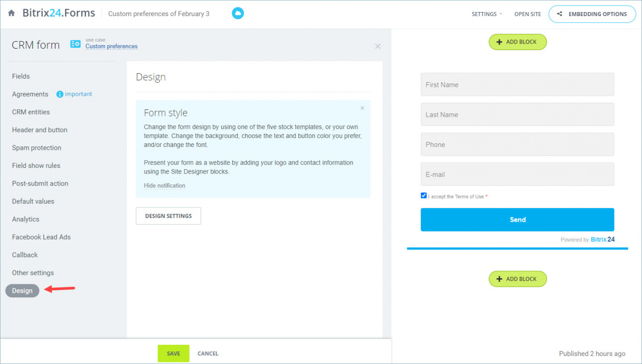The image size is (642, 364).
Task: Toggle the Terms of Use checkbox
Action: tap(424, 196)
